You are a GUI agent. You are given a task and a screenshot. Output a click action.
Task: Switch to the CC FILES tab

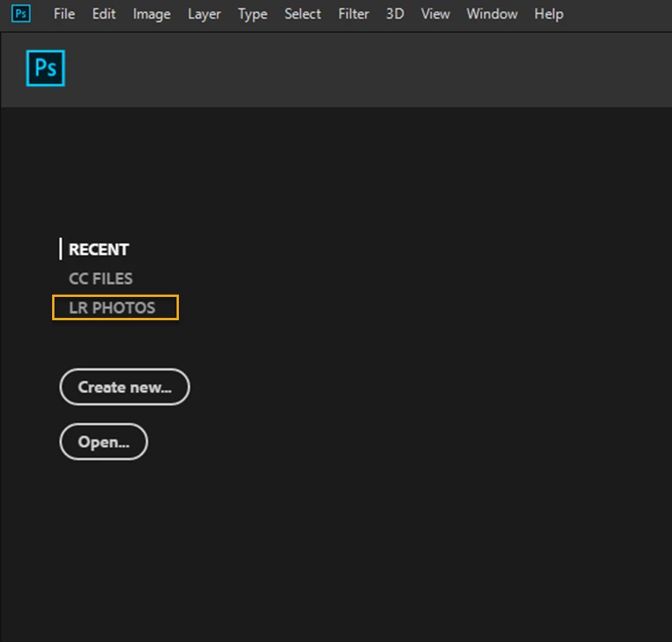pos(100,279)
